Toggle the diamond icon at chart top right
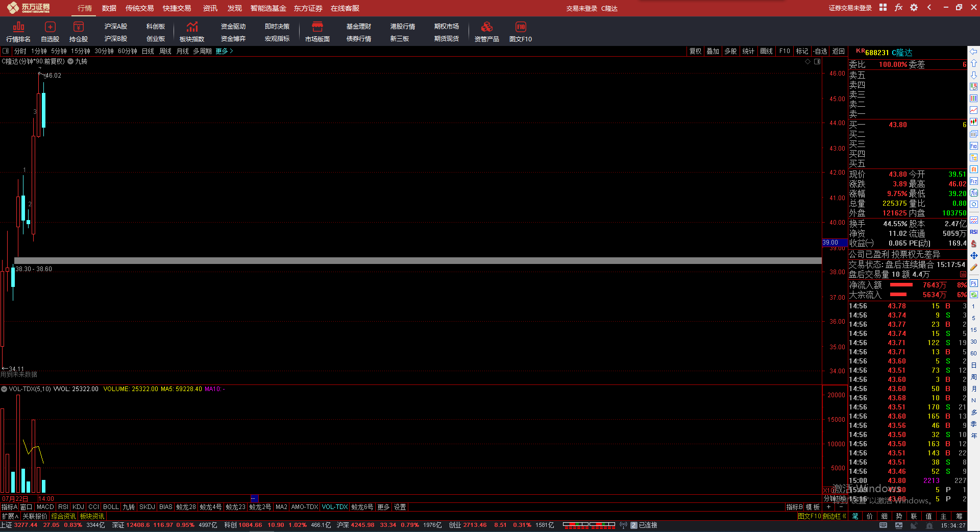The image size is (980, 532). 807,62
